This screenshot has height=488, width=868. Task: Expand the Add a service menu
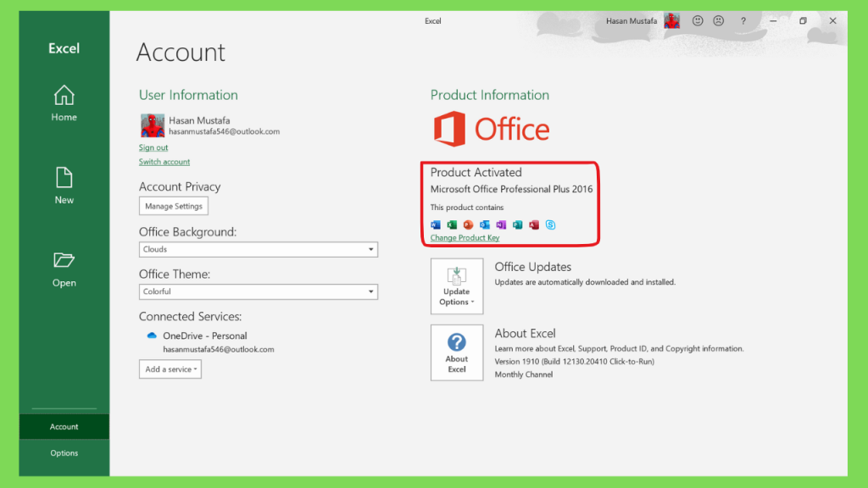[170, 369]
